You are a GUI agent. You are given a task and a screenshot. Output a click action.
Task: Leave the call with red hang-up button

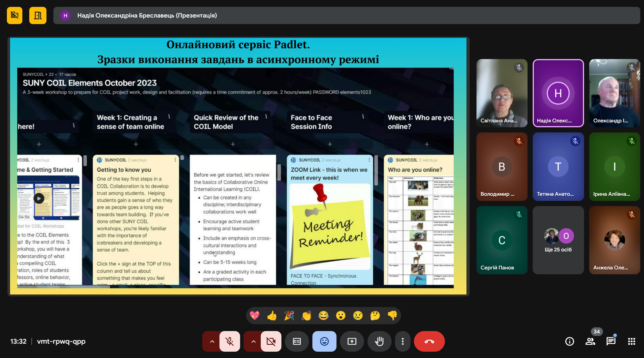click(x=429, y=341)
